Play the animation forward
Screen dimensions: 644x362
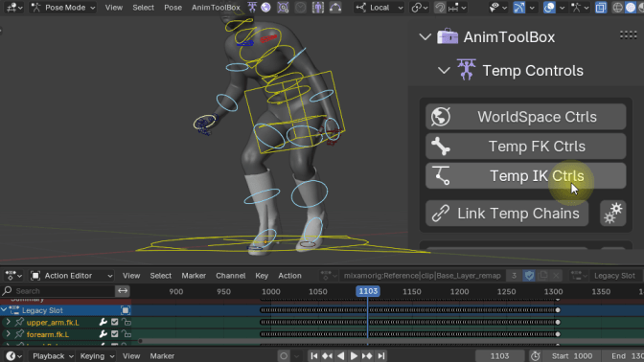pos(354,356)
